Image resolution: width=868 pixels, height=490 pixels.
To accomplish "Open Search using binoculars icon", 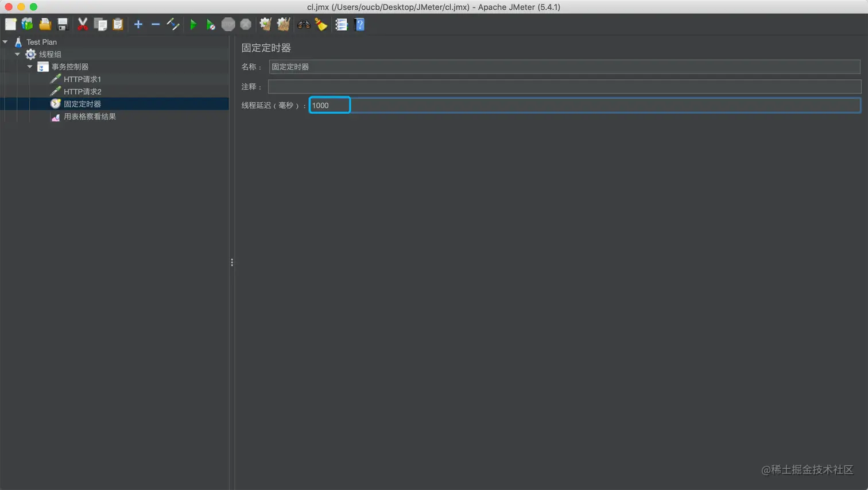I will point(304,24).
